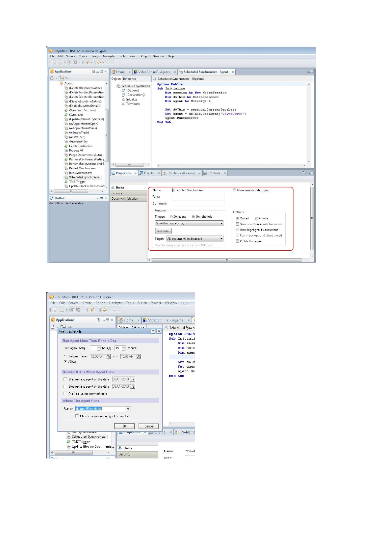Screen dimensions: 392x555
Task: Click the Print icon in the lower window toolbar
Action: [x=62, y=310]
